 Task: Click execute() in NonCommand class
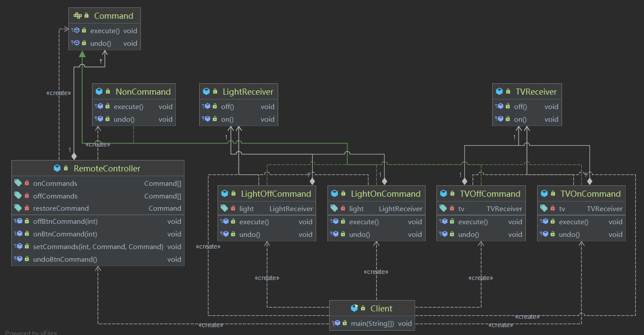(129, 106)
